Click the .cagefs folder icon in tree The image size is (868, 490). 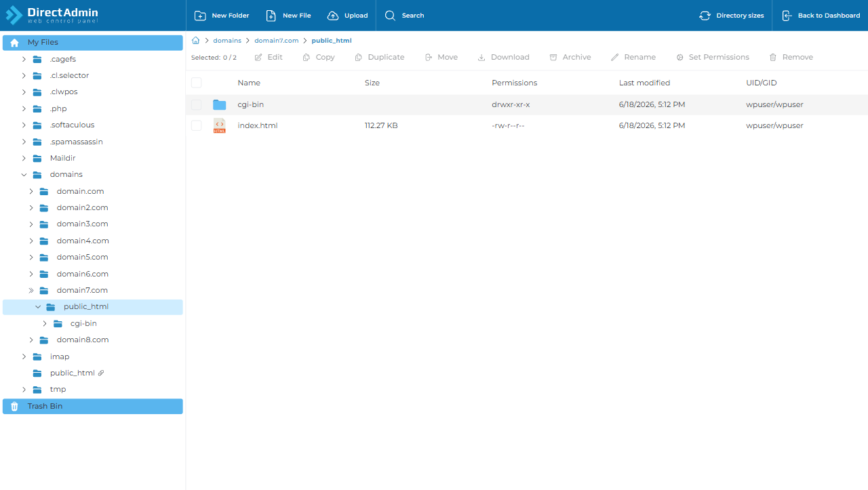click(x=37, y=59)
